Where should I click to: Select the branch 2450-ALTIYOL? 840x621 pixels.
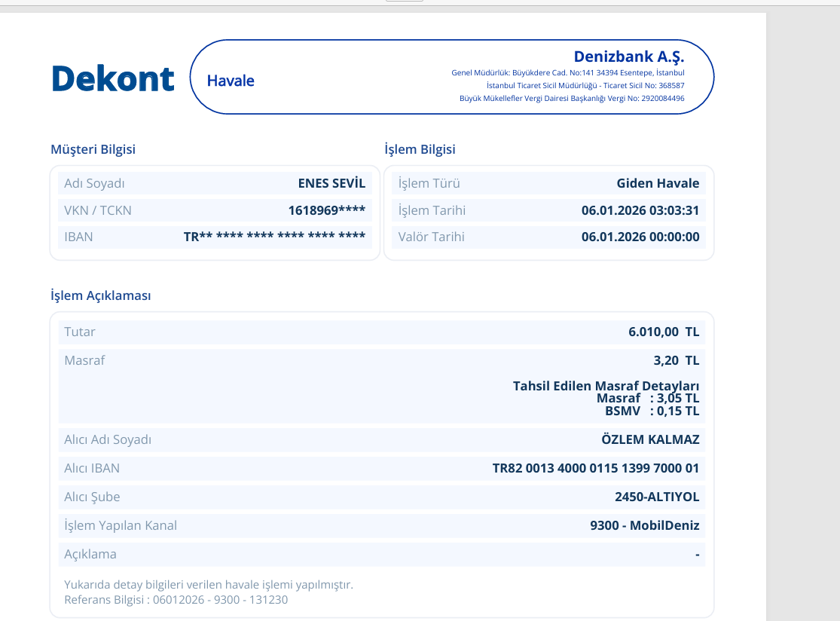pos(657,497)
